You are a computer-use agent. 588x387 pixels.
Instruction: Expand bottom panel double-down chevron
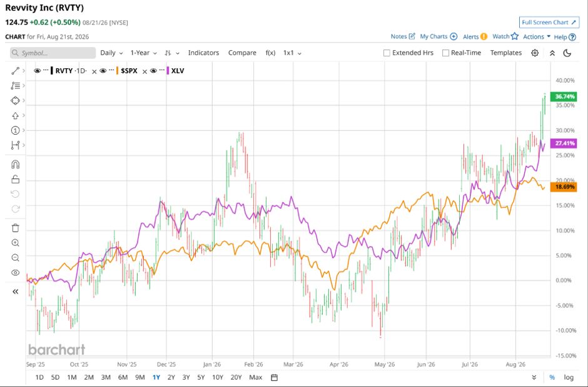(x=534, y=377)
